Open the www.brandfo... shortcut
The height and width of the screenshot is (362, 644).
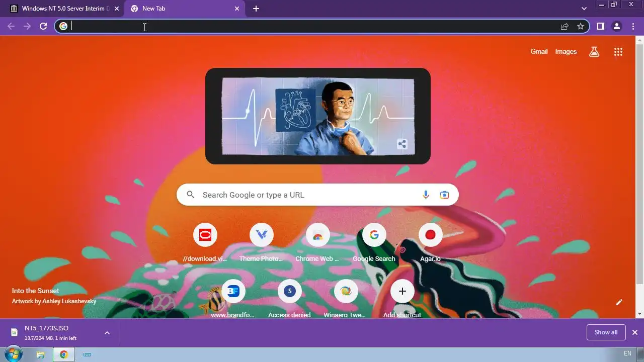233,299
